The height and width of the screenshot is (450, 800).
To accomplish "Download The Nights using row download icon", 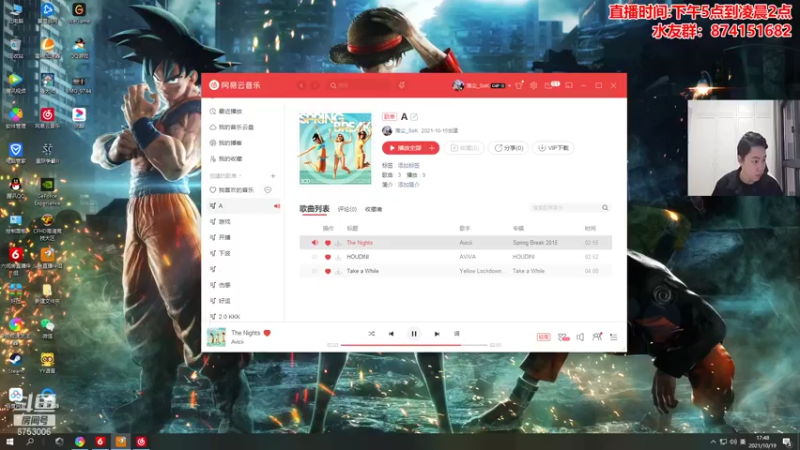I will point(338,243).
